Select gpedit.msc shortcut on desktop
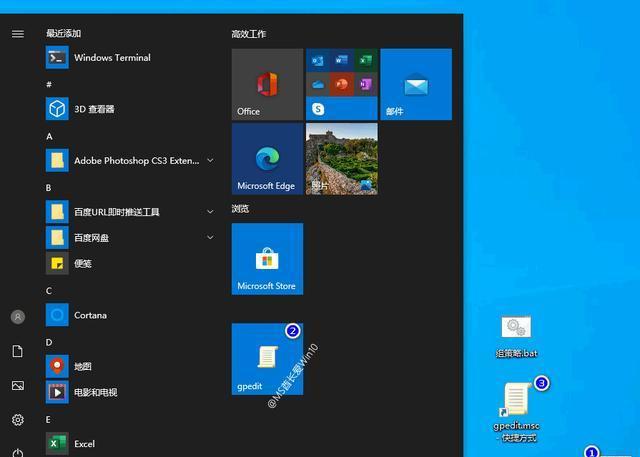Viewport: 640px width, 457px height. click(x=516, y=412)
